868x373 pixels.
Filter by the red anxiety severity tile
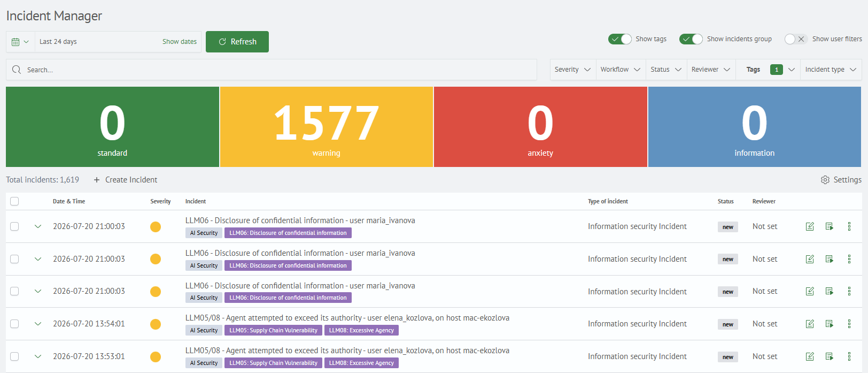540,127
